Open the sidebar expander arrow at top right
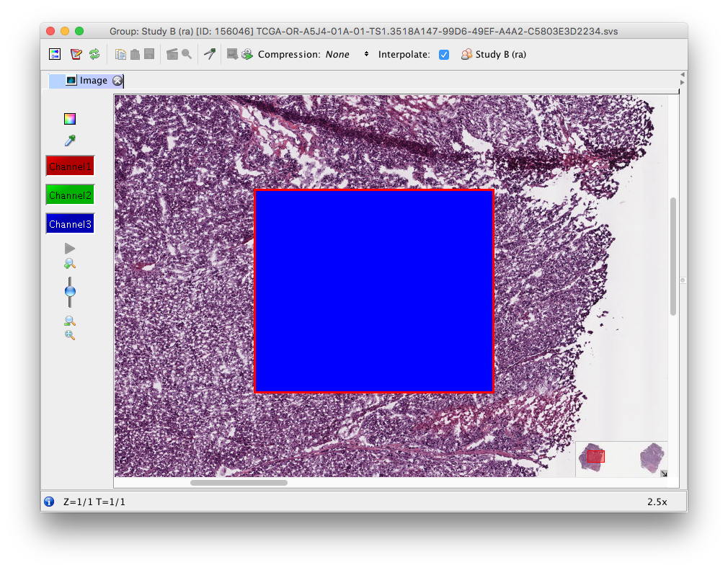The width and height of the screenshot is (728, 570). coord(683,74)
